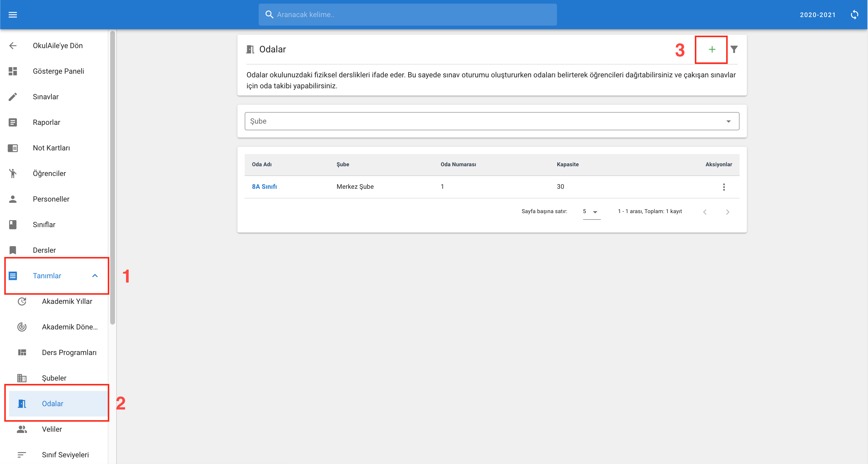This screenshot has height=464, width=868.
Task: Click the Veliler people icon
Action: click(22, 429)
